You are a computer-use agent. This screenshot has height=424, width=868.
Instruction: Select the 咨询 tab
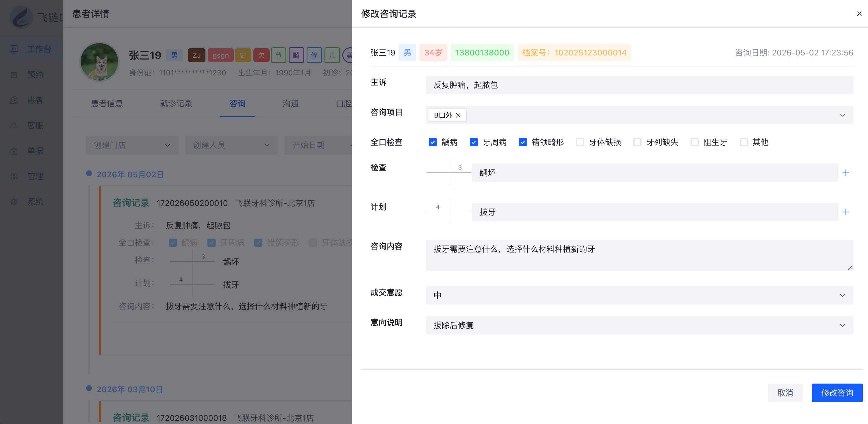click(x=237, y=103)
